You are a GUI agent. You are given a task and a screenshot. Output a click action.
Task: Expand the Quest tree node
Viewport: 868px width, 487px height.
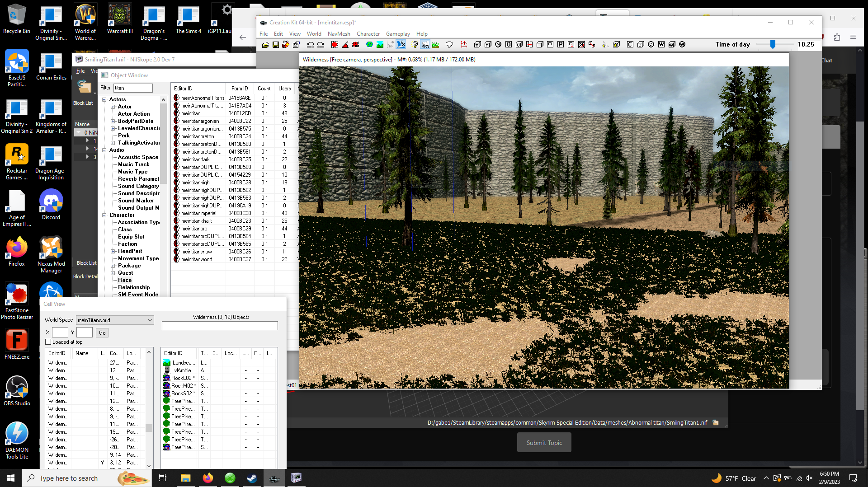[113, 273]
